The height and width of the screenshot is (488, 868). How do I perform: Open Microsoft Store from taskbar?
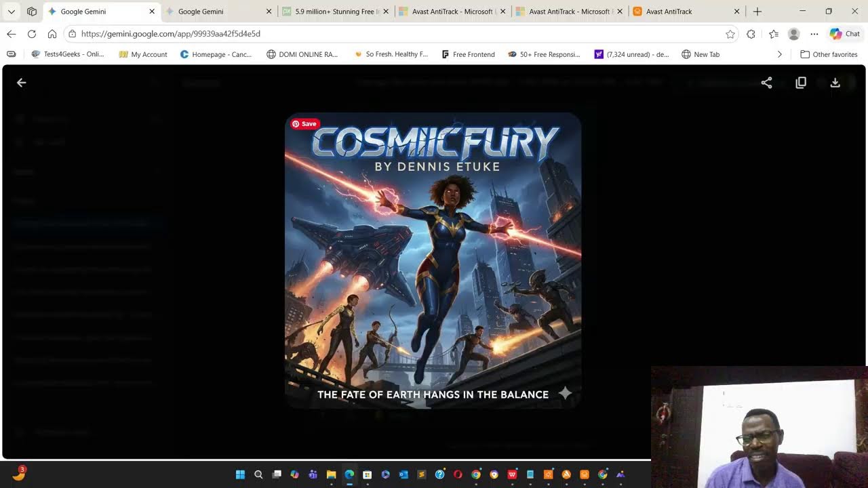[x=367, y=474]
